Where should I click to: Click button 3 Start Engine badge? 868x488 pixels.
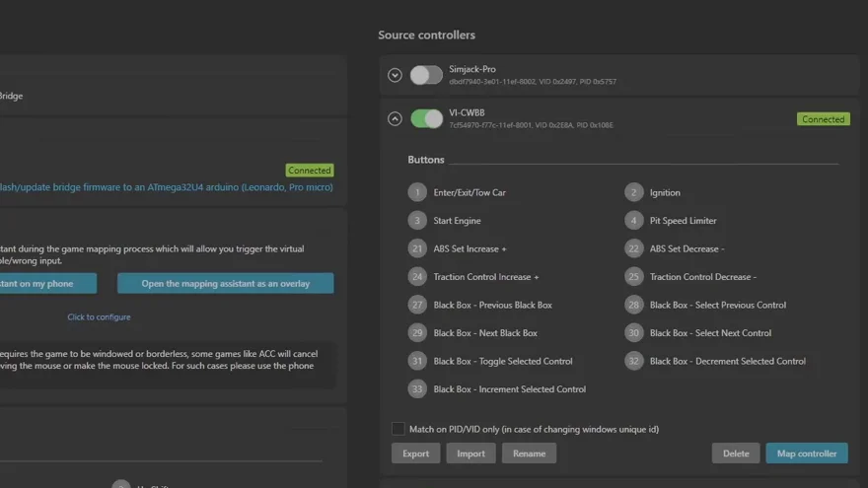click(417, 220)
